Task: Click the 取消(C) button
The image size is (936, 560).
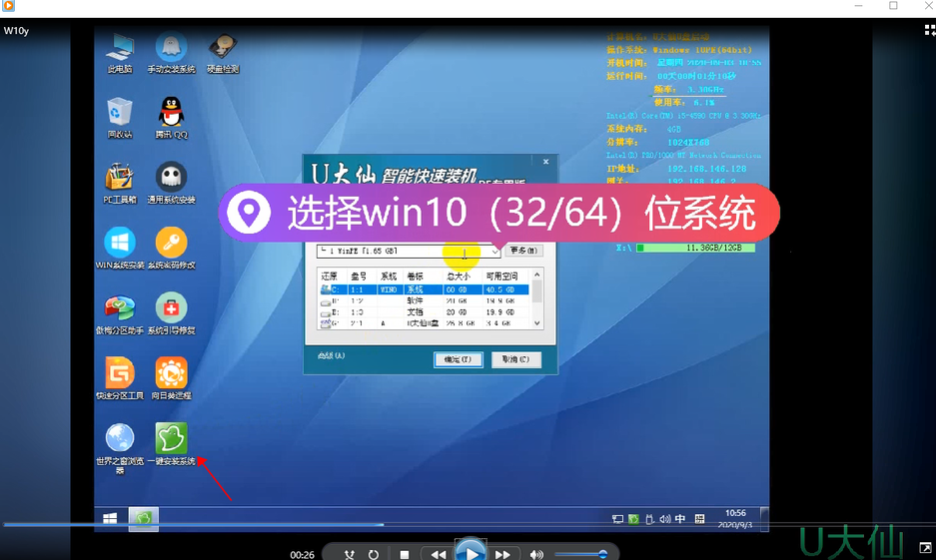Action: click(515, 359)
